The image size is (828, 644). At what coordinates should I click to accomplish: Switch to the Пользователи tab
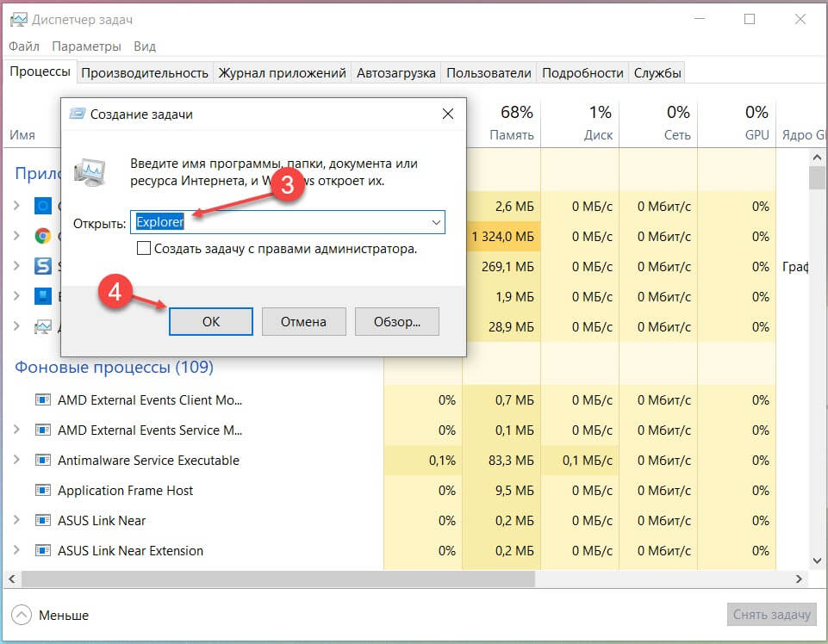point(489,73)
